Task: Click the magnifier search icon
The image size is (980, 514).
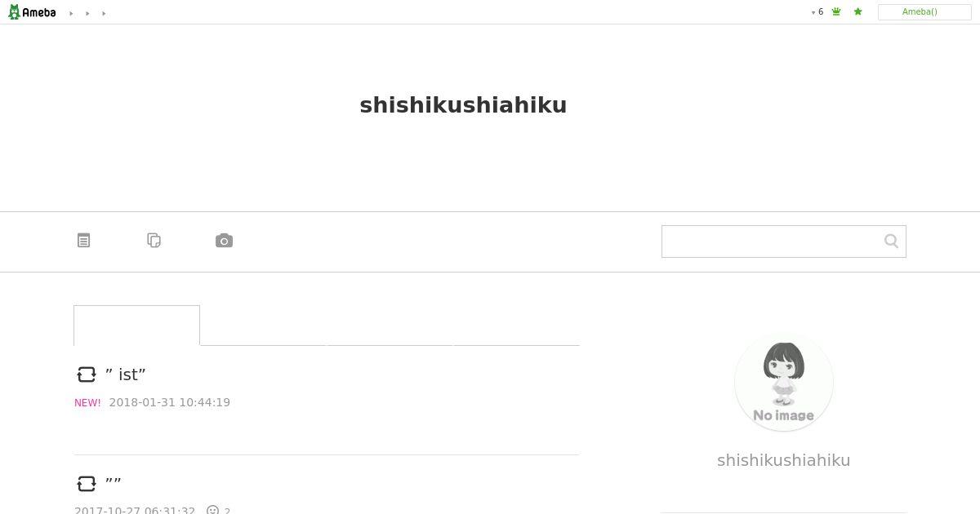Action: 891,241
